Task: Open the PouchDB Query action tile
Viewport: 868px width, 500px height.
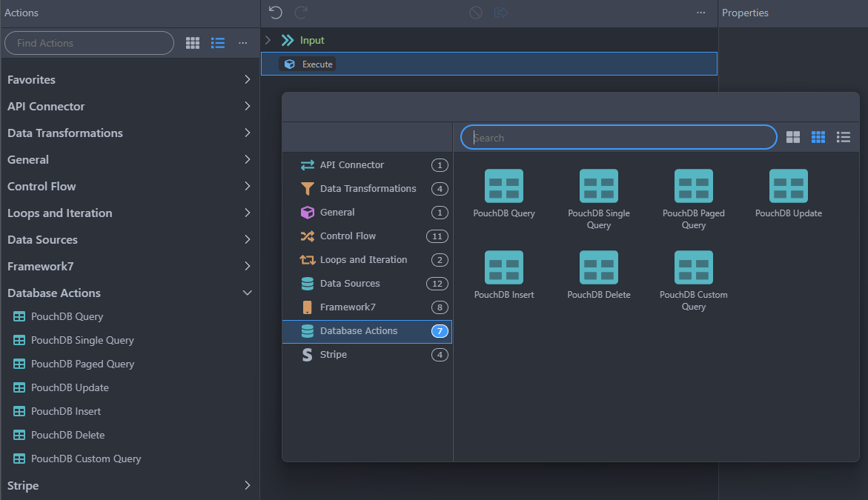Action: pyautogui.click(x=503, y=187)
